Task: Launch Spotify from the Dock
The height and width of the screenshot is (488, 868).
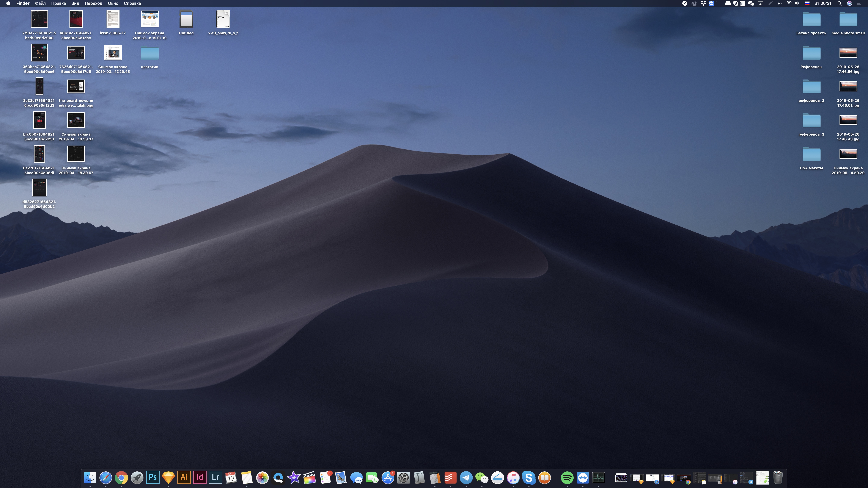Action: [567, 478]
